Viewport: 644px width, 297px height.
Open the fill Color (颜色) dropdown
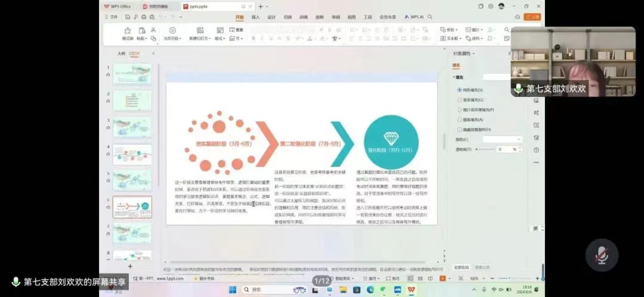(502, 139)
